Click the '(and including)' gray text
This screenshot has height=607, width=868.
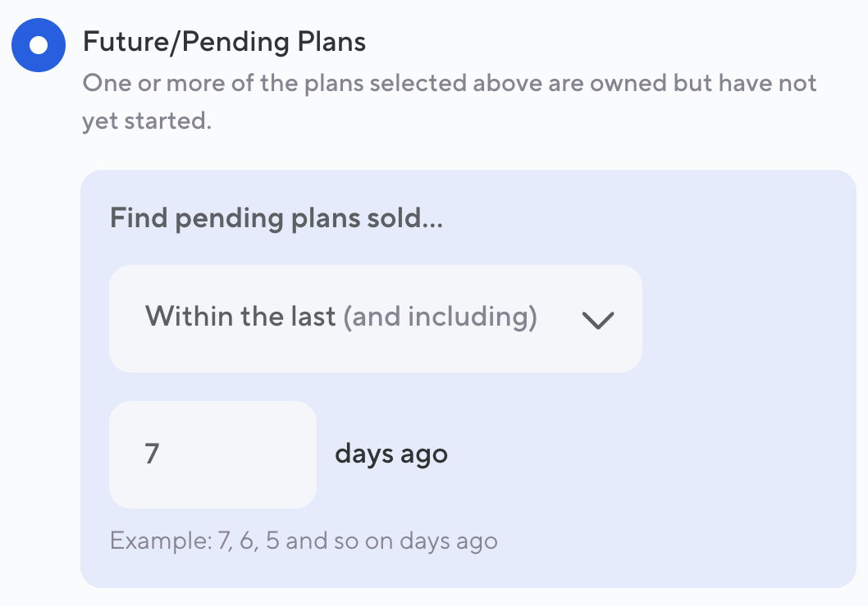click(440, 317)
